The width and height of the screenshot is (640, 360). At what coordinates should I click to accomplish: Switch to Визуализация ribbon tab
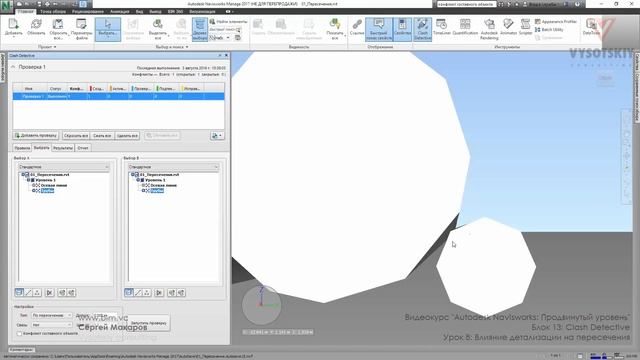click(202, 11)
